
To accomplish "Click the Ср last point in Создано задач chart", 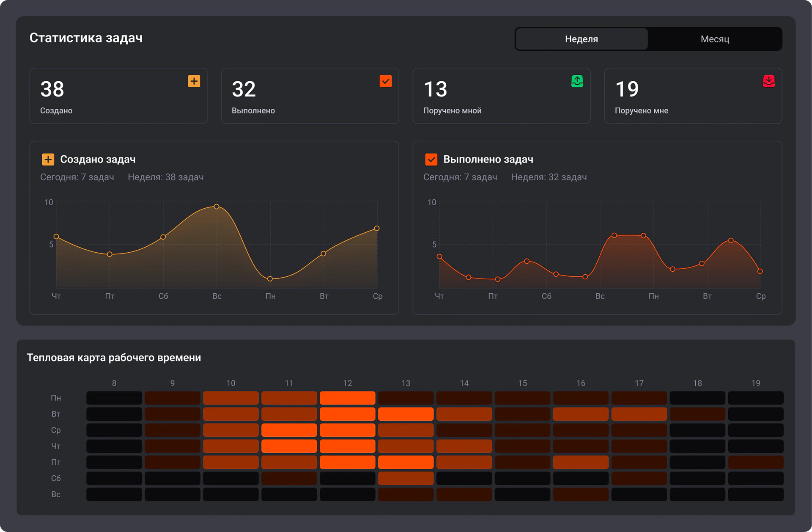I will tap(377, 229).
